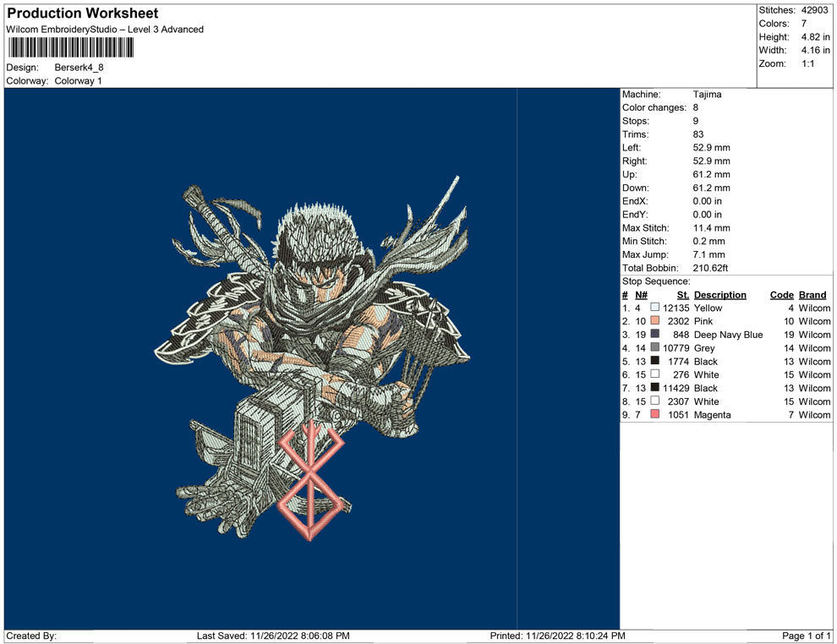Screen dimensions: 837x644
Task: Click the Yellow thread swatch in row 1
Action: pyautogui.click(x=654, y=308)
